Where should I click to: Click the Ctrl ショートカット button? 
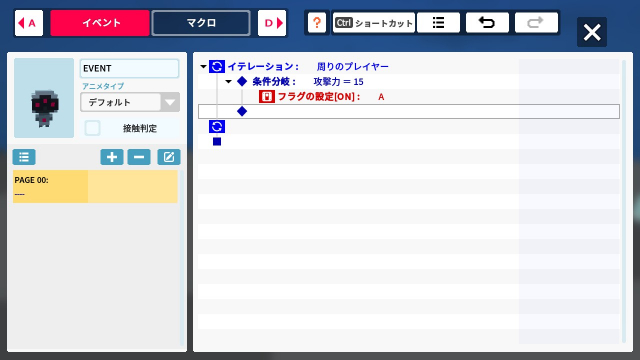click(x=373, y=23)
